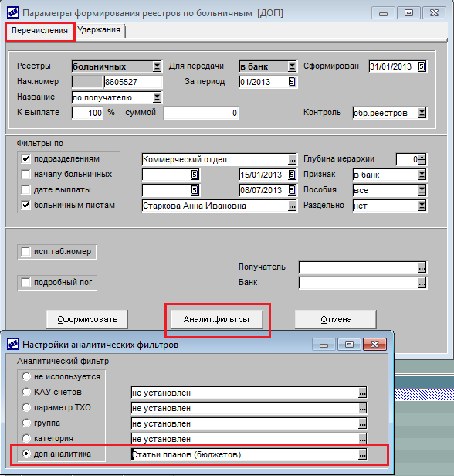Maximize Параметры формирования реестров window
The height and width of the screenshot is (476, 454).
coord(408,12)
